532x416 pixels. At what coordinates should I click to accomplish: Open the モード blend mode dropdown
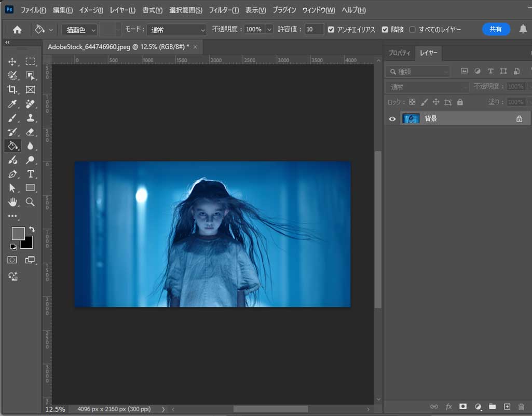pos(176,30)
